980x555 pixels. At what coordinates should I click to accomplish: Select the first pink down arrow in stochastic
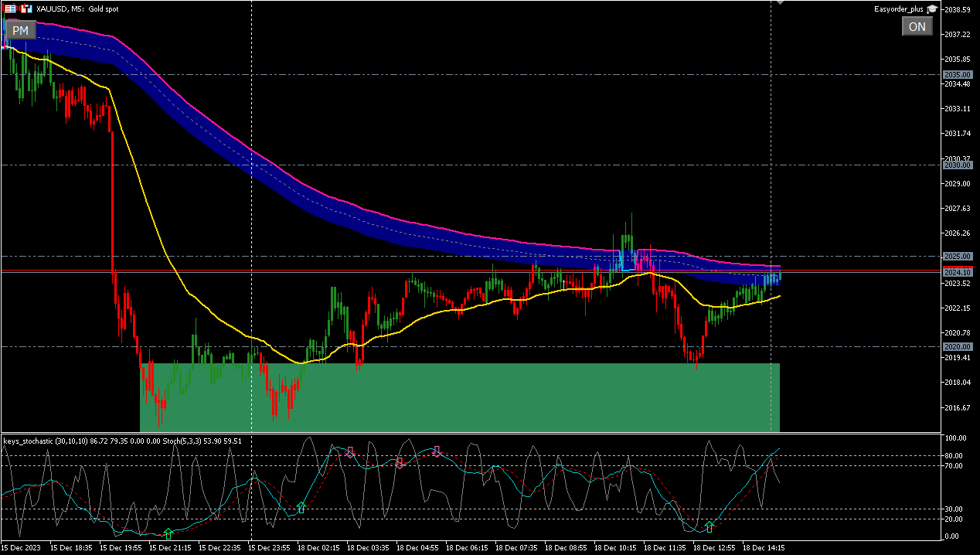tap(349, 452)
